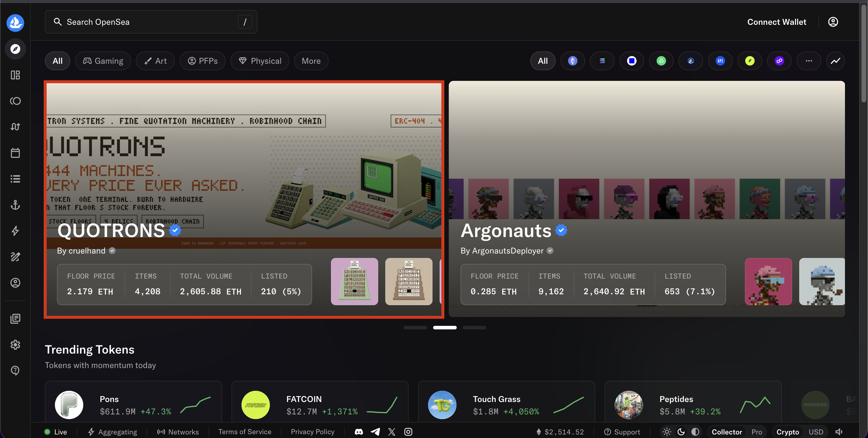The height and width of the screenshot is (438, 868).
Task: Select the half-circle contrast theme option
Action: pyautogui.click(x=695, y=432)
